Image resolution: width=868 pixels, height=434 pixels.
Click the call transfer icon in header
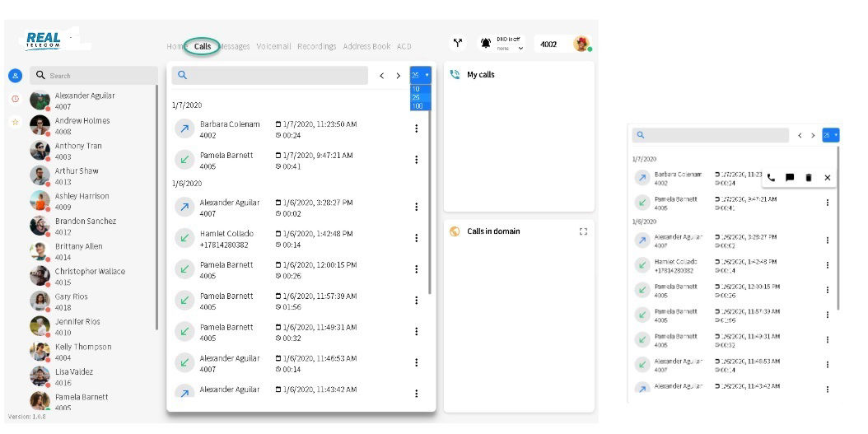458,43
